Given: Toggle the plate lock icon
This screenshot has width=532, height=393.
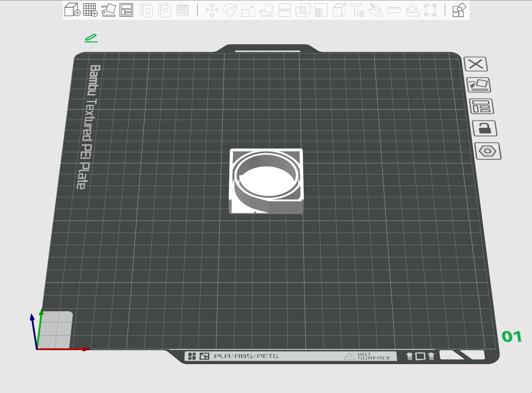Looking at the screenshot, I should [485, 128].
